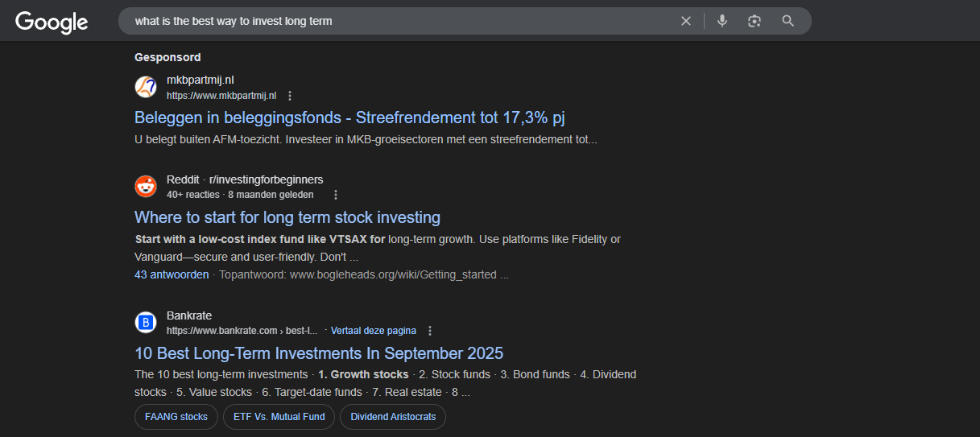Screen dimensions: 980x437
Task: Click the mkbpartmij.nl site favicon
Action: (146, 87)
